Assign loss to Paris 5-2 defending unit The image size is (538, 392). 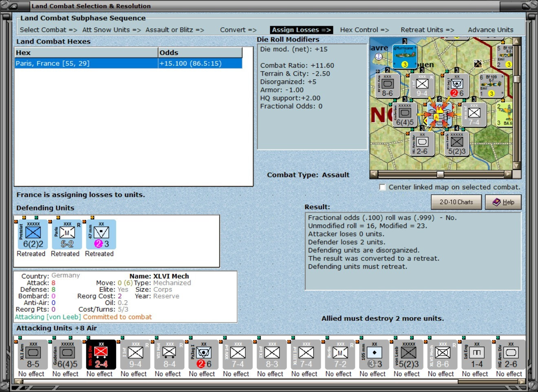(x=67, y=235)
